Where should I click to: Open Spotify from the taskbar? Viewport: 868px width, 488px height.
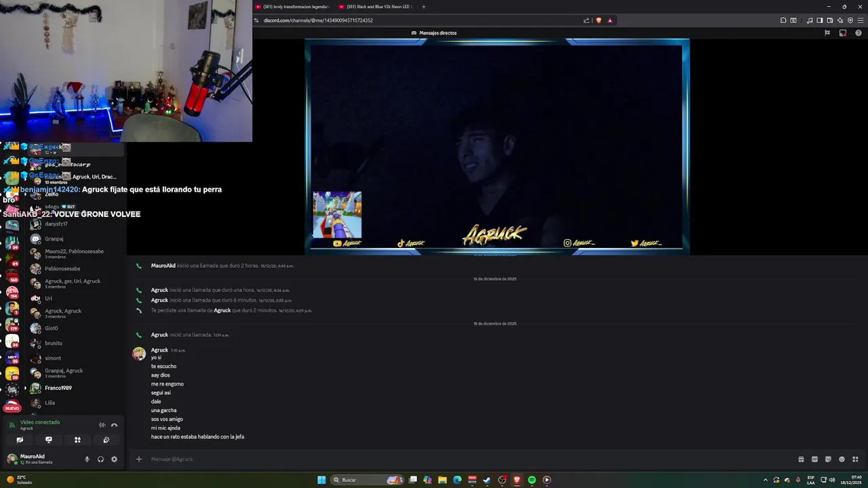coord(532,480)
